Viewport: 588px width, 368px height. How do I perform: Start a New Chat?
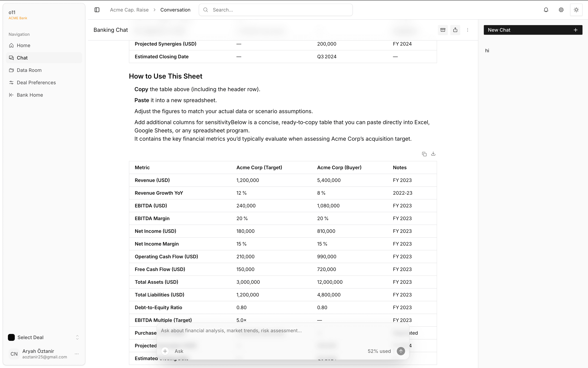(532, 30)
